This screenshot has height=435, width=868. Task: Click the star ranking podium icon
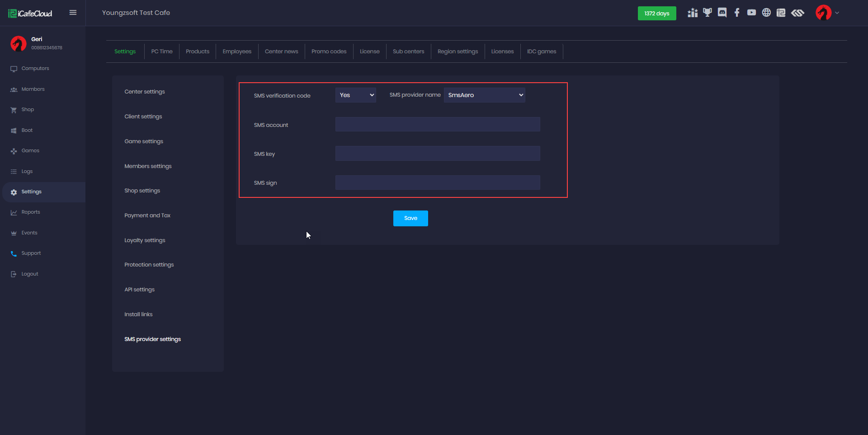(692, 13)
